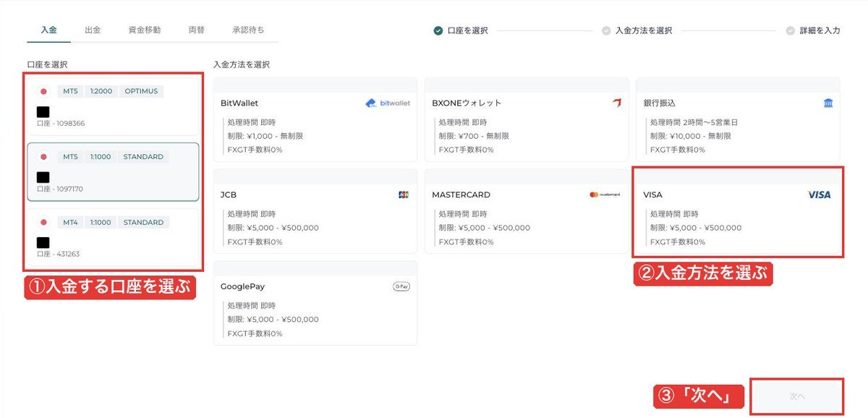
Task: Open the 入金 tab
Action: tap(48, 30)
